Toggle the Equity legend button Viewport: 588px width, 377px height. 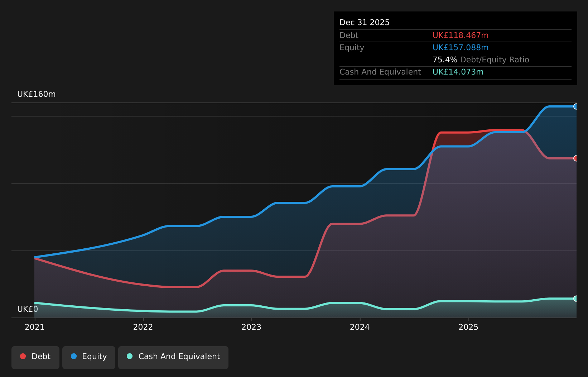[x=89, y=357]
